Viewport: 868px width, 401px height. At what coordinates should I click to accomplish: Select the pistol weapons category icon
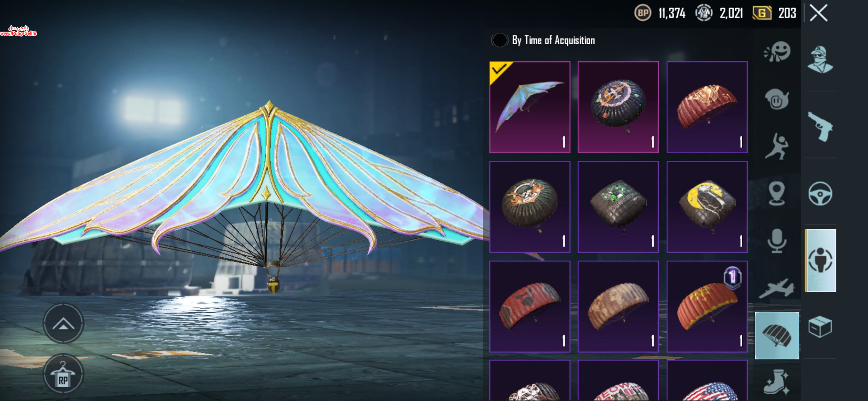[820, 126]
